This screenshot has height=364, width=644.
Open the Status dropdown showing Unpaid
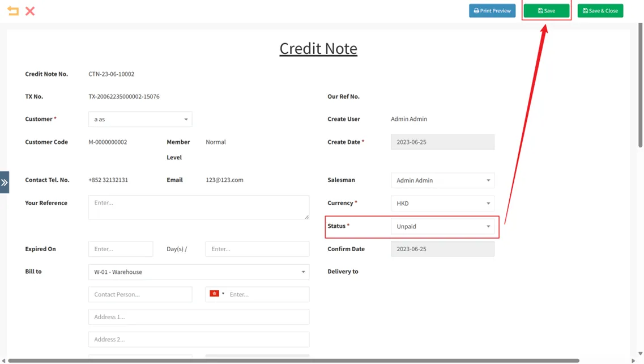(442, 226)
